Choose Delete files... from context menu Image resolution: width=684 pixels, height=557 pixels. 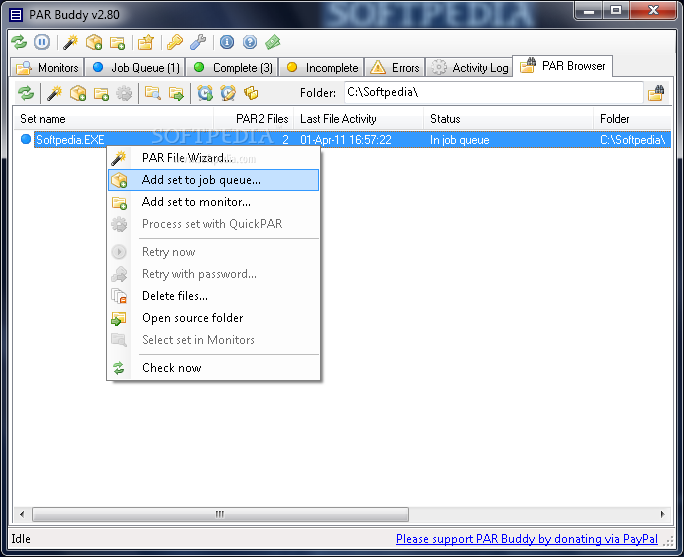(x=214, y=296)
